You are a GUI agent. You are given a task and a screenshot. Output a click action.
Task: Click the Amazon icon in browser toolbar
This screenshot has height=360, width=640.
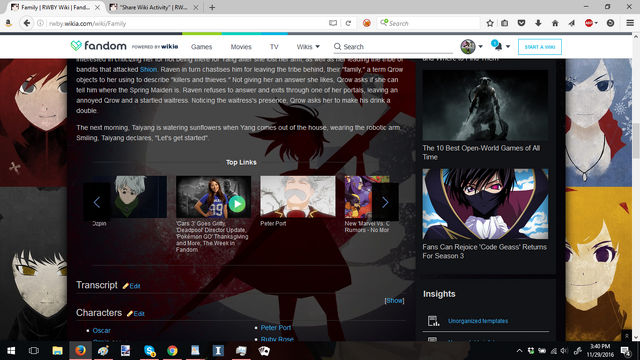[x=8, y=23]
